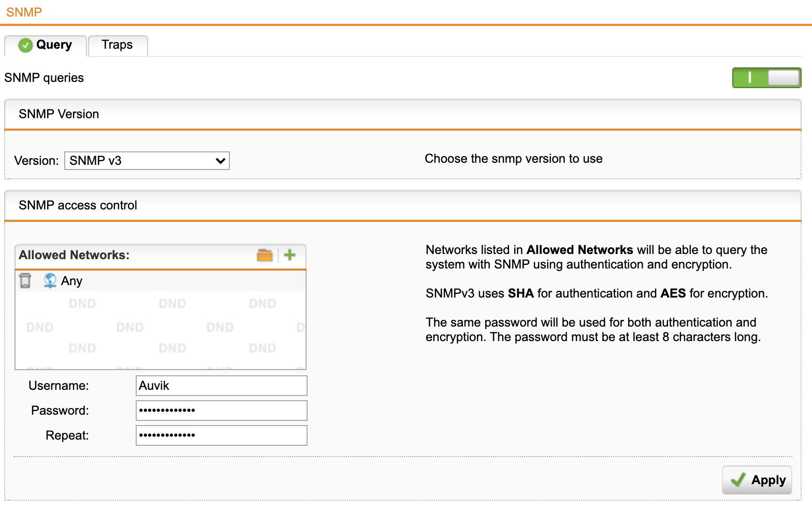Click the Password label
The width and height of the screenshot is (812, 508).
tap(60, 411)
